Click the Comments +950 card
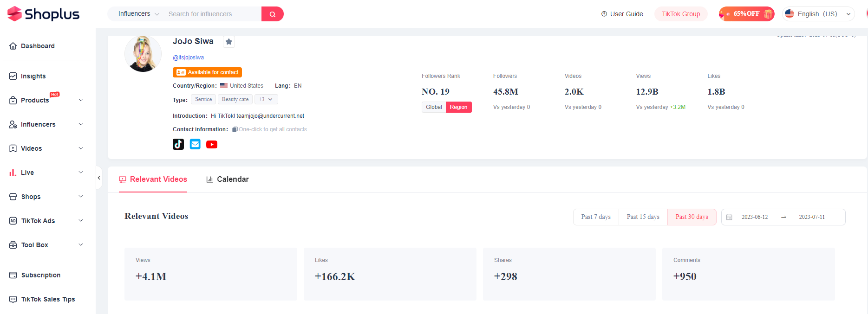This screenshot has height=314, width=868. click(749, 274)
